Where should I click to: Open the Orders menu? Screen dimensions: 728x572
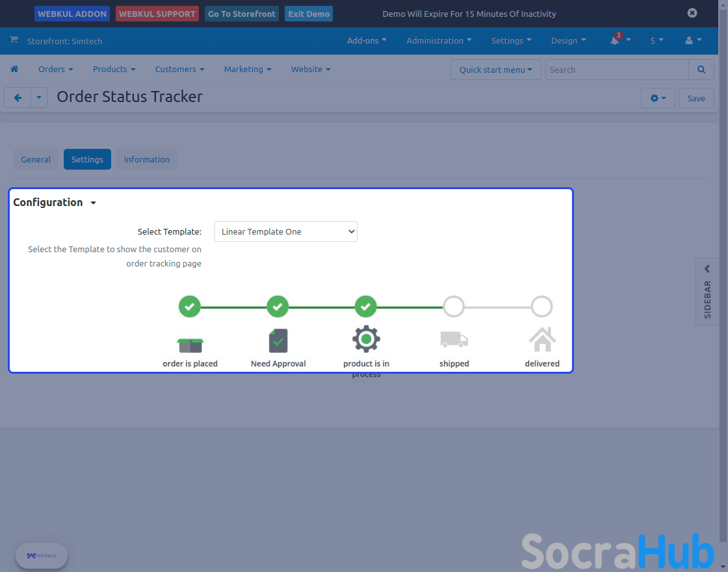pos(56,69)
